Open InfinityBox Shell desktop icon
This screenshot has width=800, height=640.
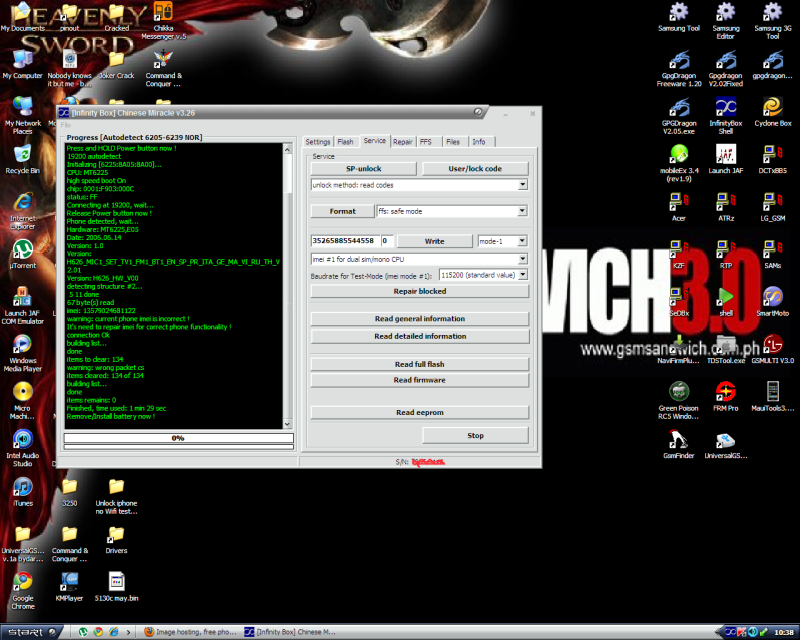(726, 115)
